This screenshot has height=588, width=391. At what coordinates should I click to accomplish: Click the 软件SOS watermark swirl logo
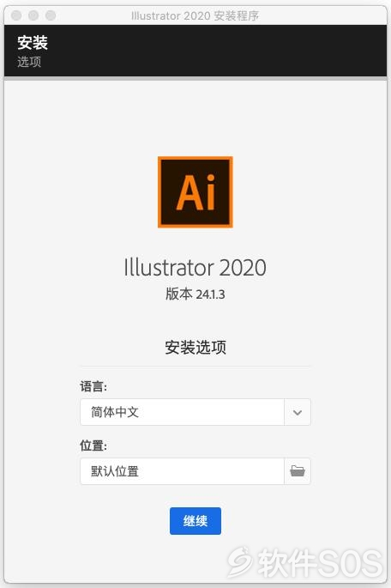241,561
